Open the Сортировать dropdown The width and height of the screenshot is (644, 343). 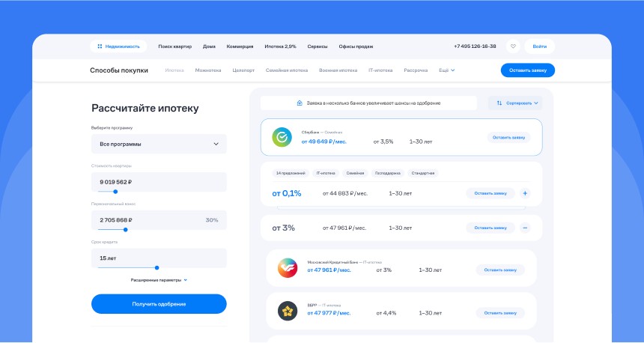(x=515, y=103)
